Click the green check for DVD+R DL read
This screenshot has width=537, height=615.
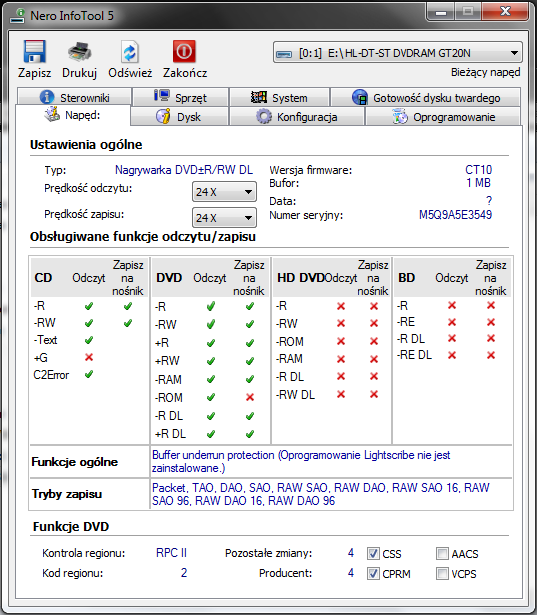coord(211,434)
